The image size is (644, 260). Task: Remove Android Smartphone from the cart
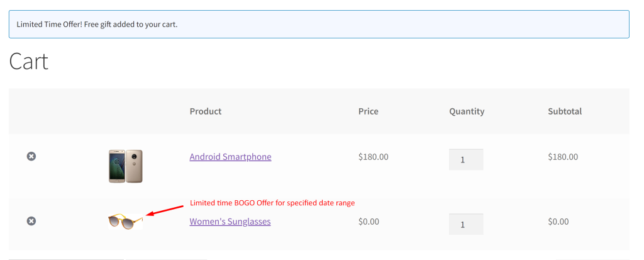click(x=31, y=156)
